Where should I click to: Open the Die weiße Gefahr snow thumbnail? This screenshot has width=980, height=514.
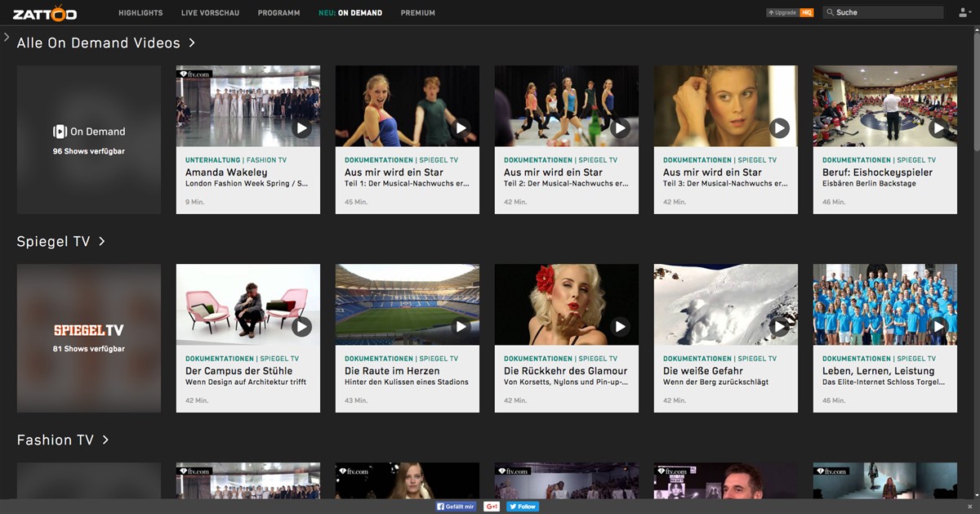[726, 305]
